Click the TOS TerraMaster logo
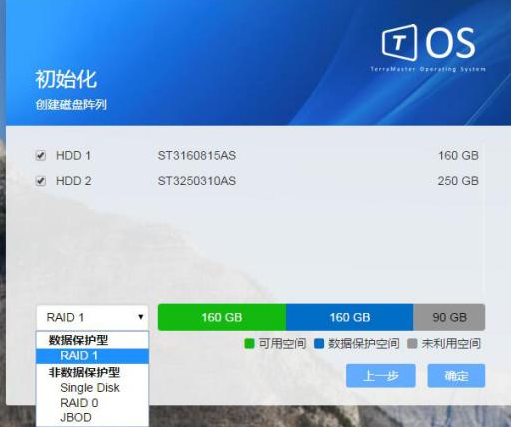The height and width of the screenshot is (427, 511). (428, 48)
